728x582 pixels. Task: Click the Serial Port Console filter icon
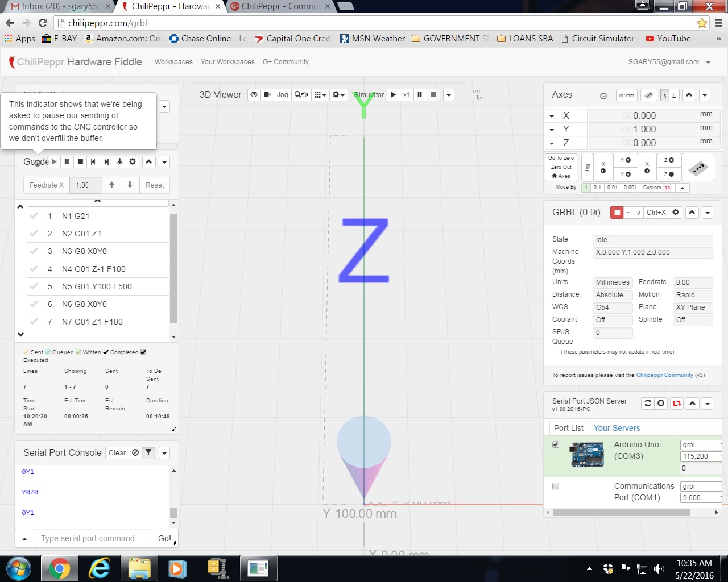click(x=148, y=453)
